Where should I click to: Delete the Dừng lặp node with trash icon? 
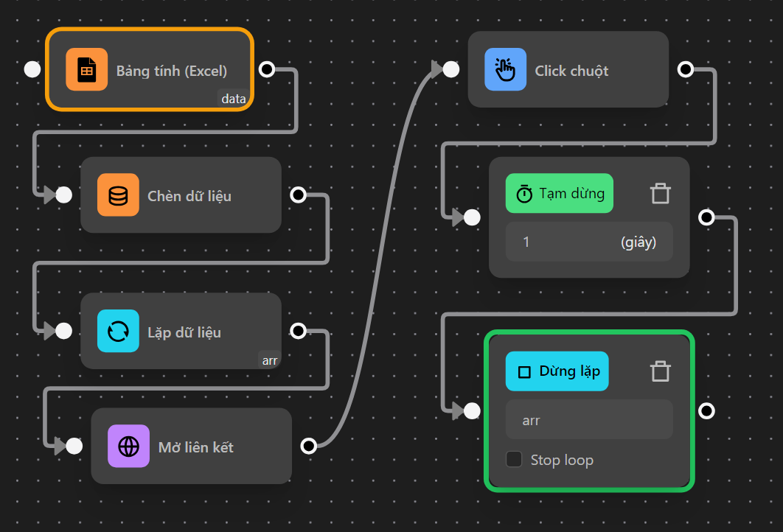point(660,371)
